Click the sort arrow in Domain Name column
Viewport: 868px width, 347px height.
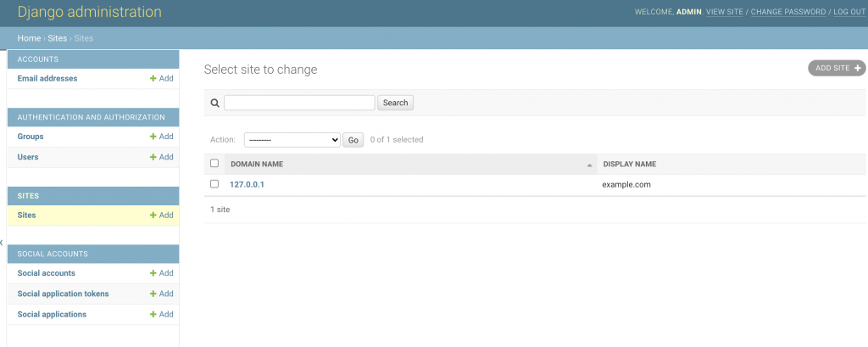click(x=590, y=165)
